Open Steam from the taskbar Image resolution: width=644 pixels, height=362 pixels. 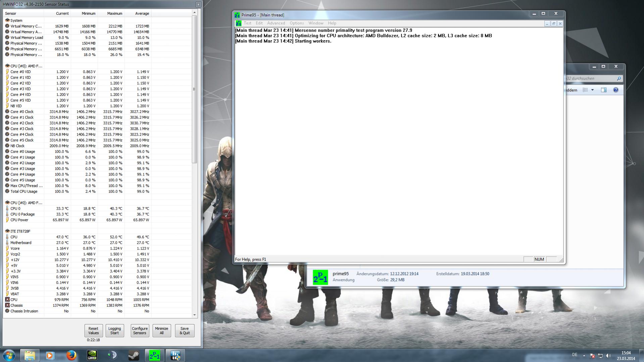[x=134, y=355]
